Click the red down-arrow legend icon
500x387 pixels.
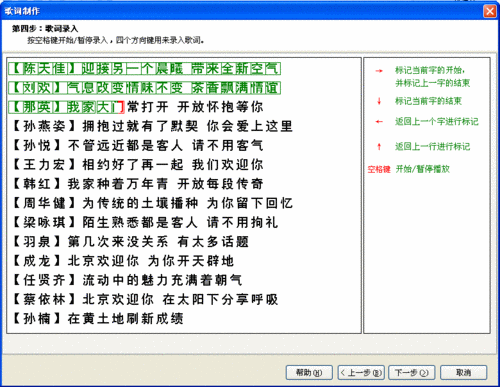tap(379, 101)
